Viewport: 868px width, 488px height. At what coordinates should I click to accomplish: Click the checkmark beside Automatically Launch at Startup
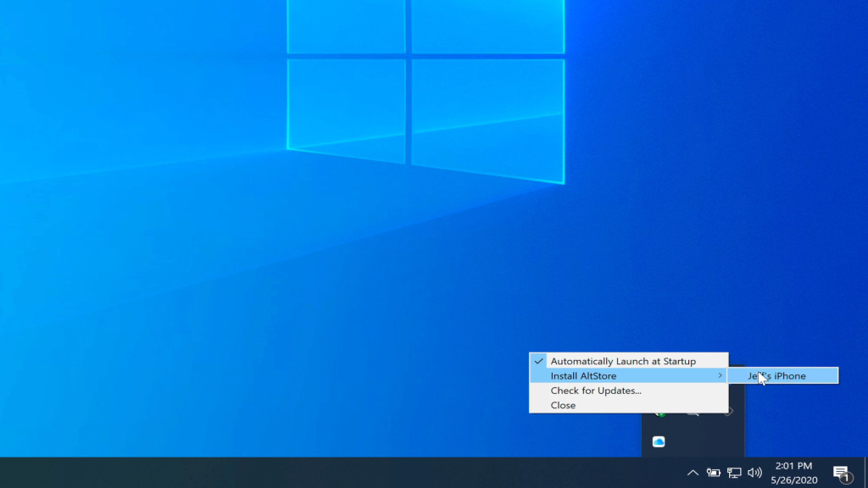538,361
